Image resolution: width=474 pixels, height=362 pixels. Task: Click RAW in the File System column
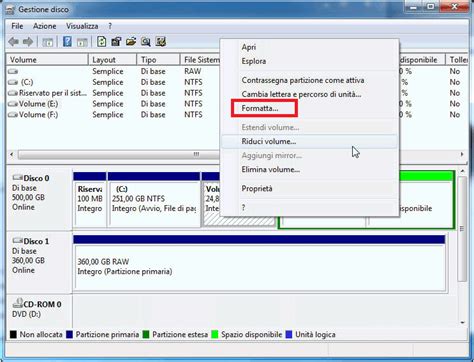[x=193, y=71]
